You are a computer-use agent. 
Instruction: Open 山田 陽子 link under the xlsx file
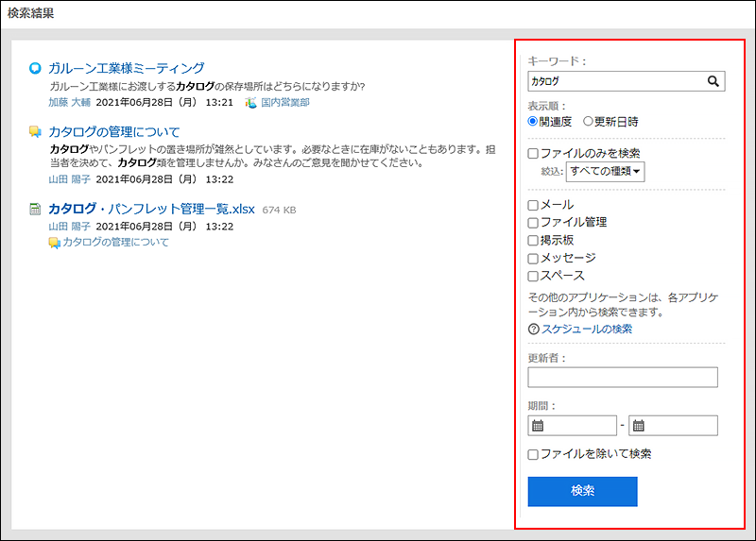(69, 227)
